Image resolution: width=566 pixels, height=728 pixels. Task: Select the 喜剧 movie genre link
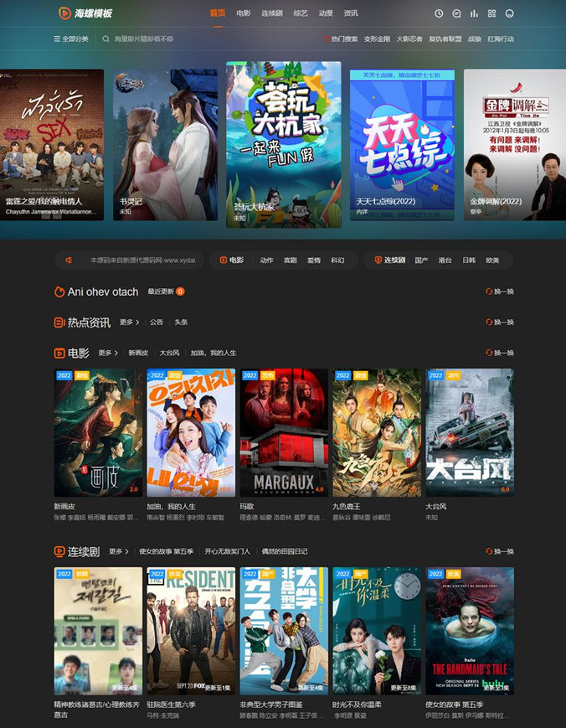(290, 261)
